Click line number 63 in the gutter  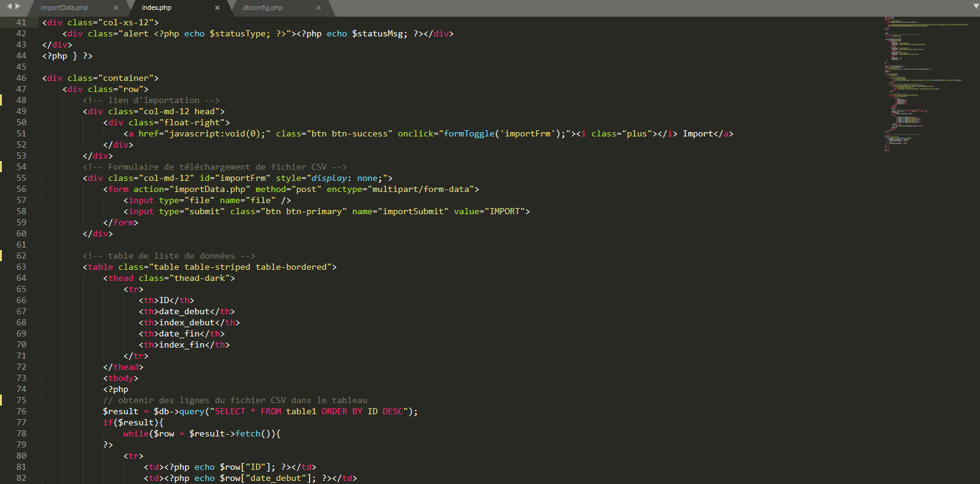[21, 267]
